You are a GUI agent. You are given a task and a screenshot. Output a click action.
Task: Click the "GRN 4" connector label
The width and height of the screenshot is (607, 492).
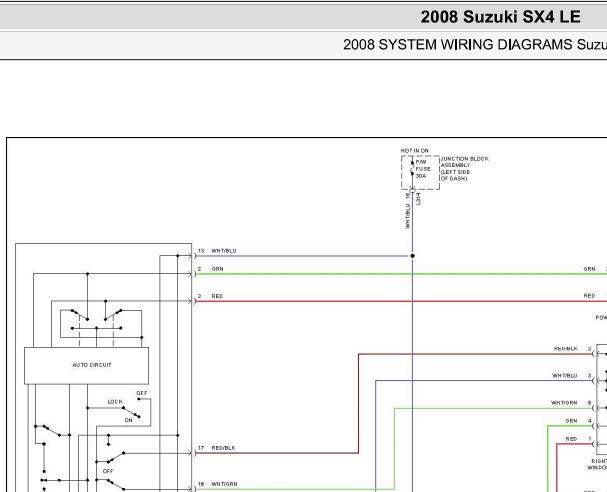tap(578, 421)
